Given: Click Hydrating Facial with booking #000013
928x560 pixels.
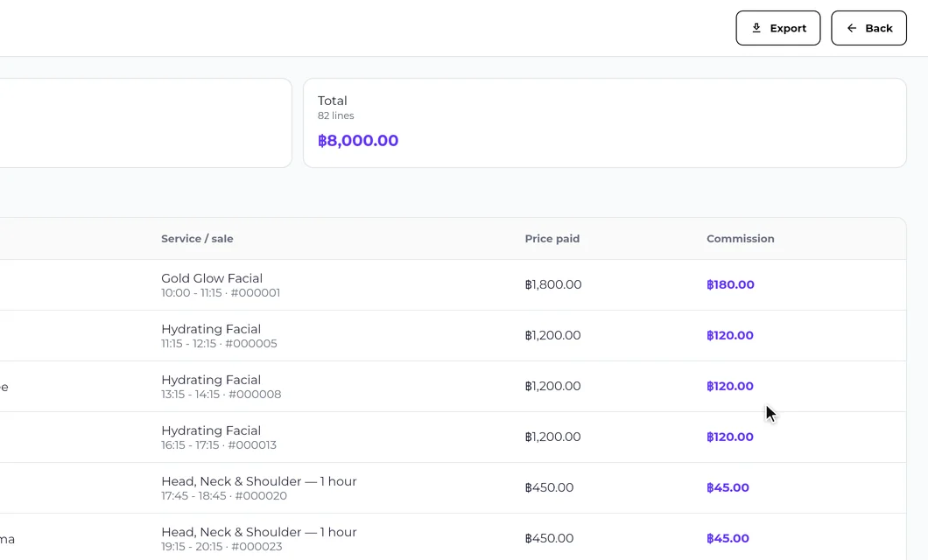Looking at the screenshot, I should [x=211, y=430].
